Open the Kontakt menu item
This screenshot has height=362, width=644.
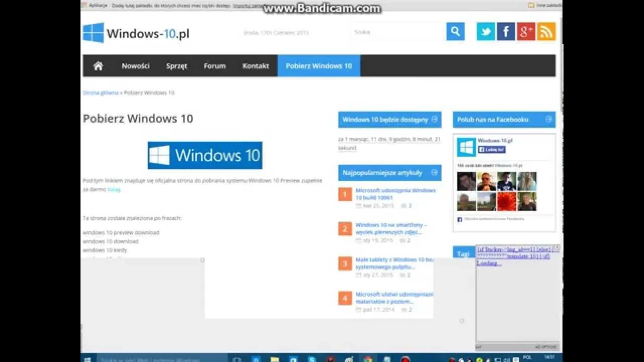point(256,66)
